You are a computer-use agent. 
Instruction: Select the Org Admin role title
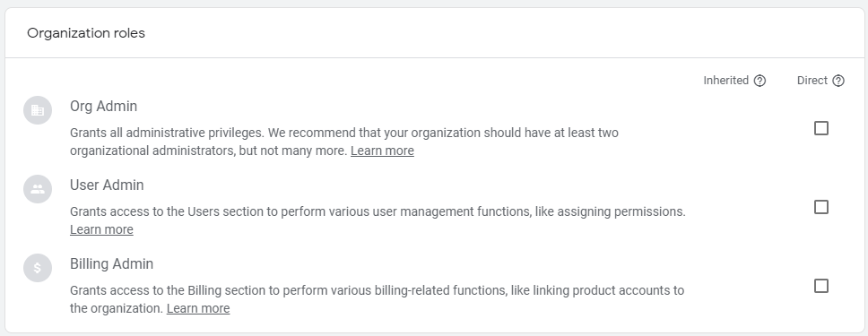[103, 107]
